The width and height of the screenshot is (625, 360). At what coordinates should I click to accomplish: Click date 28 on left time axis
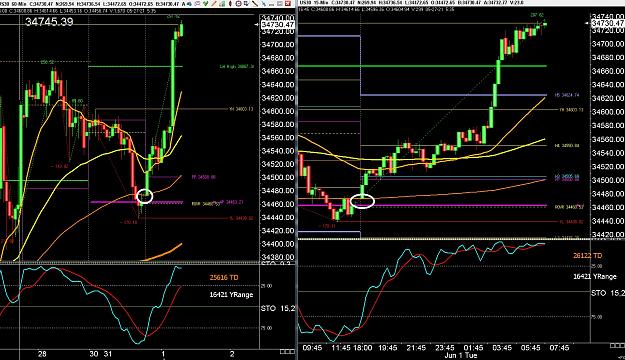coord(42,354)
